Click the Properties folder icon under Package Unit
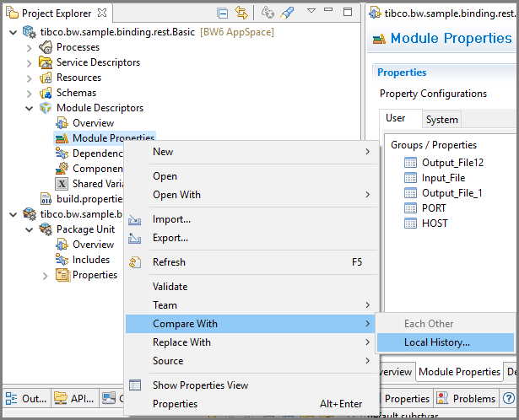The height and width of the screenshot is (420, 519). pyautogui.click(x=62, y=275)
